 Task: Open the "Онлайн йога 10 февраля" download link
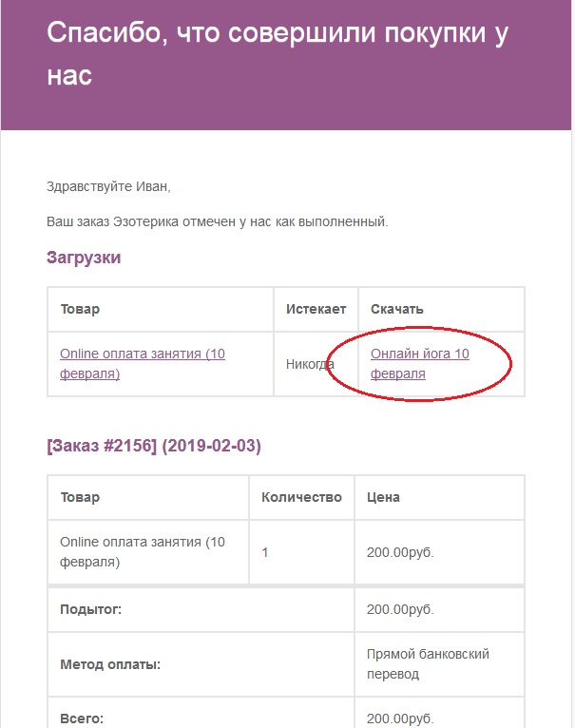tap(419, 364)
